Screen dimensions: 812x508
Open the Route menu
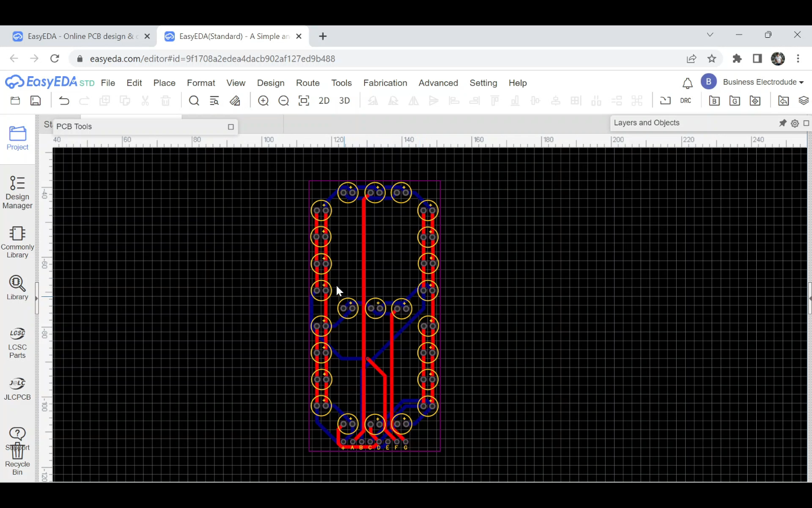308,83
